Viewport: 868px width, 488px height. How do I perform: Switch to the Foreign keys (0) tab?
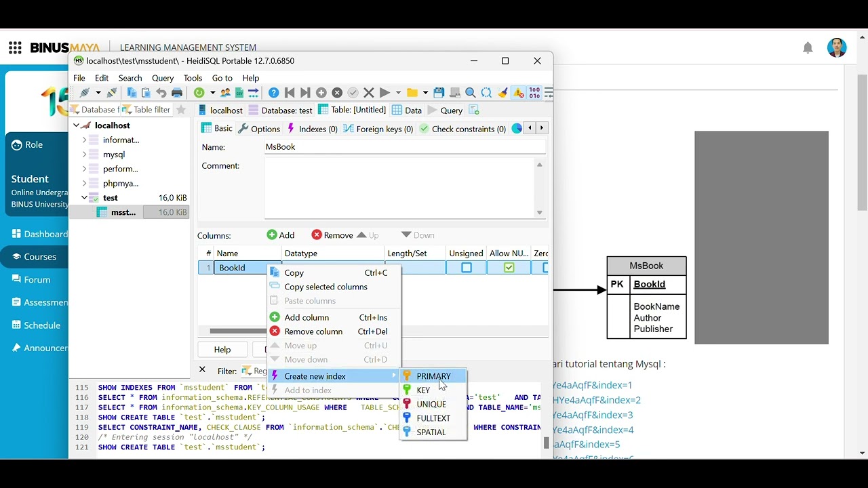pyautogui.click(x=378, y=129)
